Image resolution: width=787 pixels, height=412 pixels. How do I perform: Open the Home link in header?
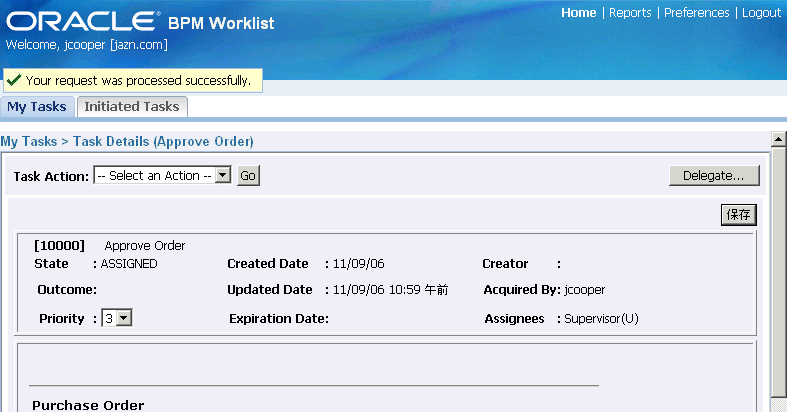(578, 13)
